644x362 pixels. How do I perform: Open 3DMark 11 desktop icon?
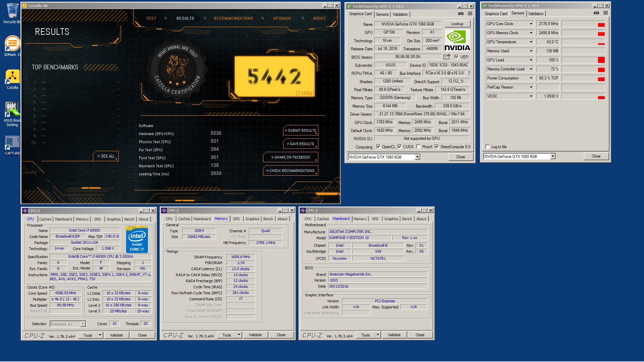(12, 46)
